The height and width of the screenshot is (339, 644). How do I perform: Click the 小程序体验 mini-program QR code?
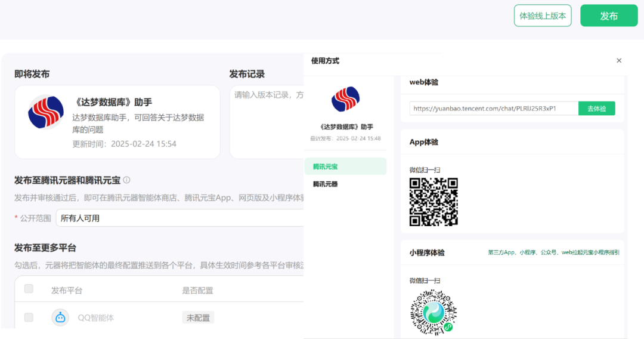coord(434,312)
